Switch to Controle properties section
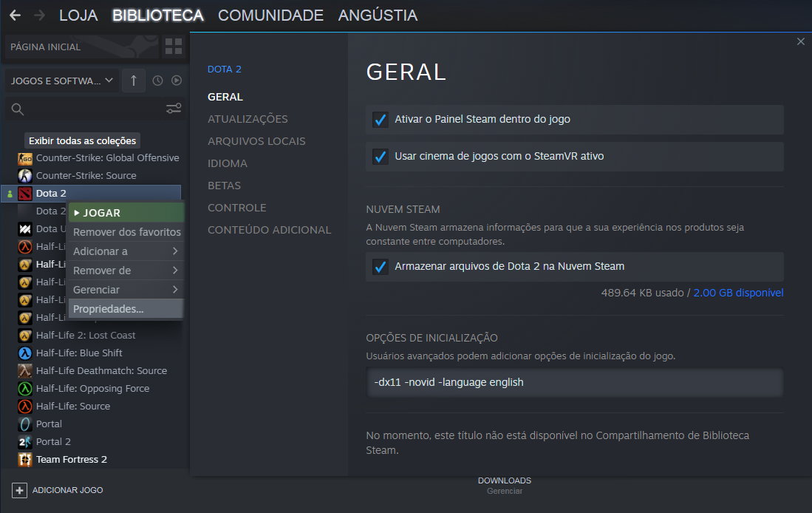 click(236, 208)
